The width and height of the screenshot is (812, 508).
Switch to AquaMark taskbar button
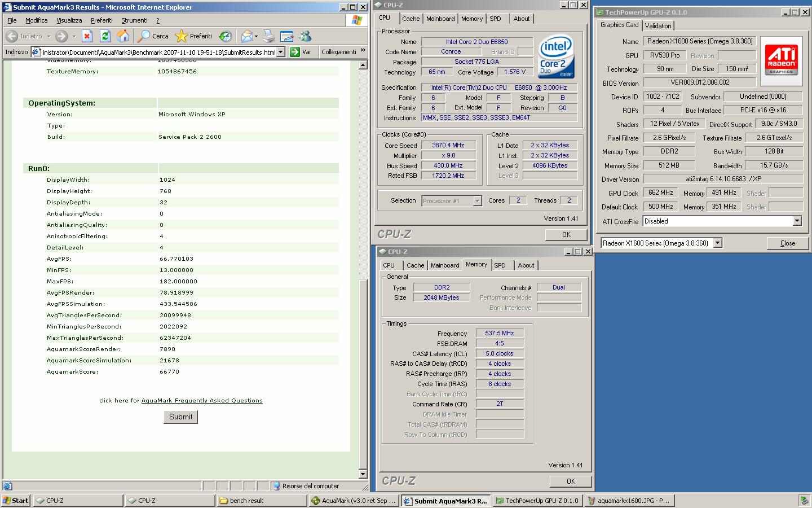point(354,500)
